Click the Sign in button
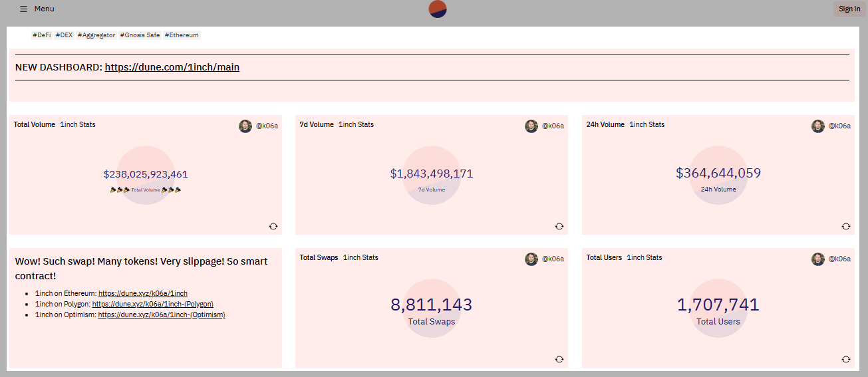This screenshot has width=868, height=377. (849, 9)
